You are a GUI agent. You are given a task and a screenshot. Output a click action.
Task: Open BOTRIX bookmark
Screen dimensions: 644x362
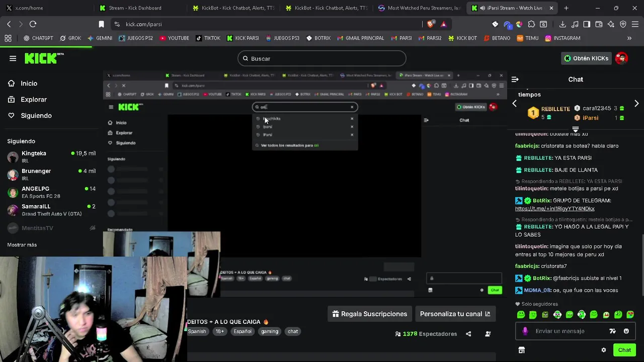tap(317, 38)
